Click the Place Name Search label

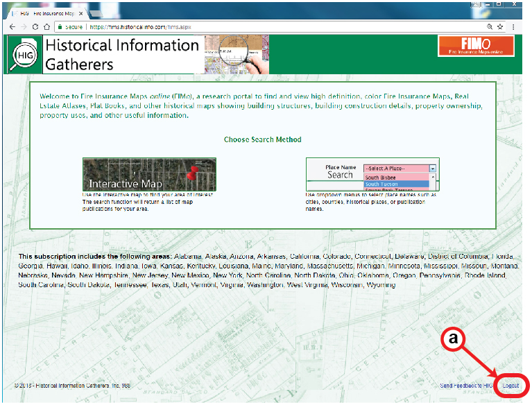(x=340, y=171)
